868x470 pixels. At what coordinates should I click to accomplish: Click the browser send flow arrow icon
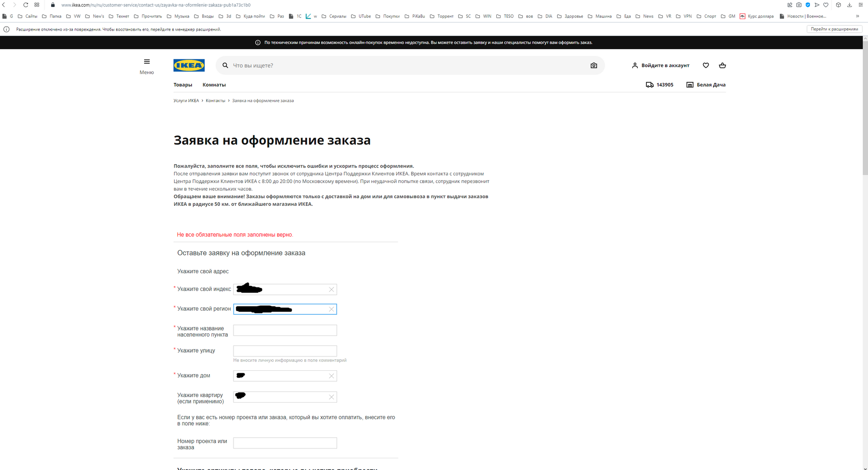[x=817, y=5]
